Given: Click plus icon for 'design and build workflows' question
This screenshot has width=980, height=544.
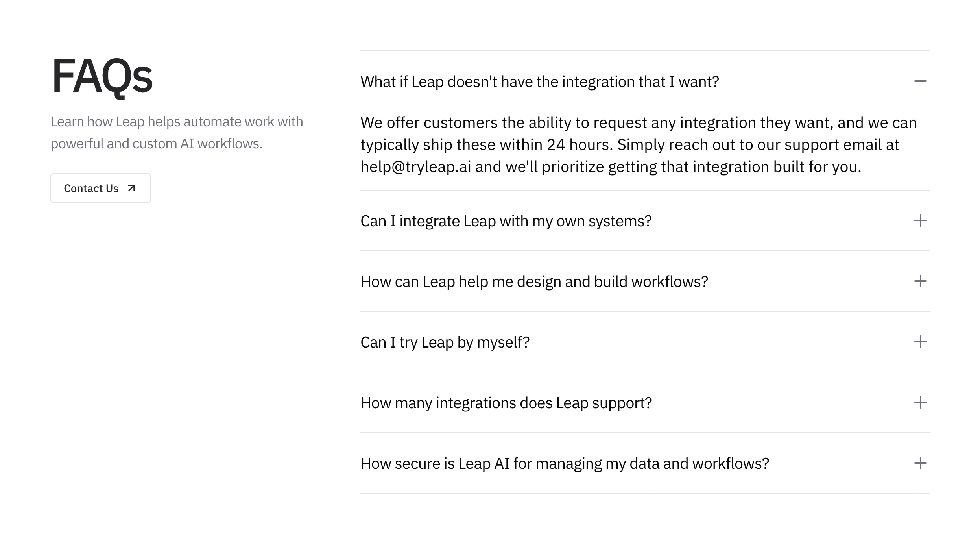Looking at the screenshot, I should 920,281.
